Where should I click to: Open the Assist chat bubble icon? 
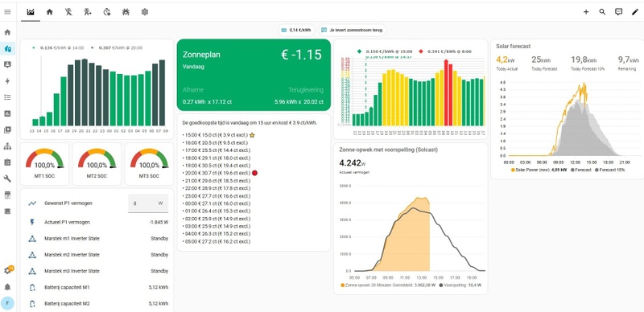[618, 12]
